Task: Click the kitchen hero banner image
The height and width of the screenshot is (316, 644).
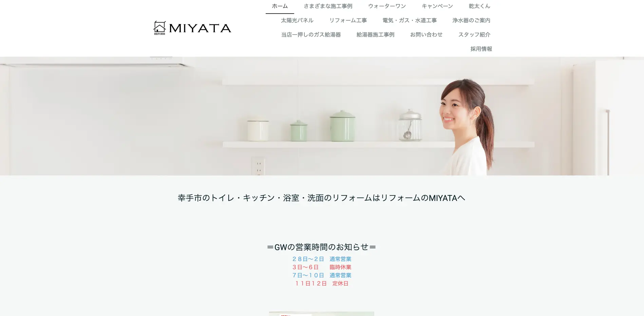Action: tap(322, 116)
